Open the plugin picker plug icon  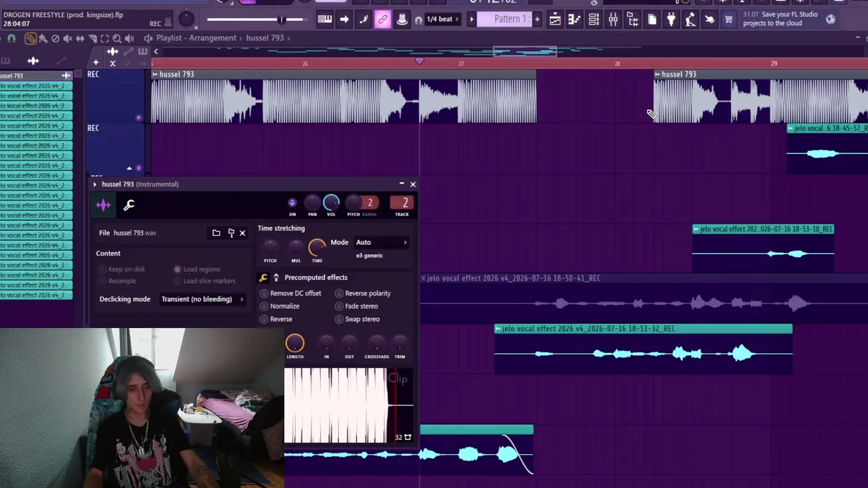(671, 20)
